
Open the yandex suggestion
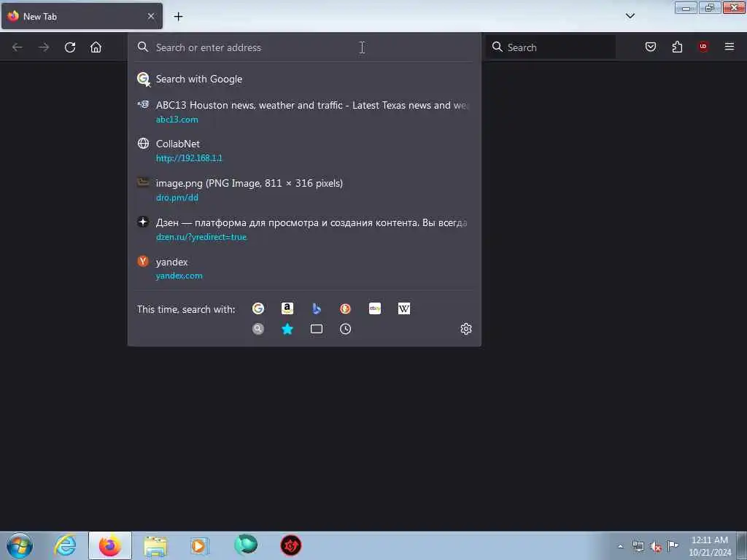[x=304, y=268]
